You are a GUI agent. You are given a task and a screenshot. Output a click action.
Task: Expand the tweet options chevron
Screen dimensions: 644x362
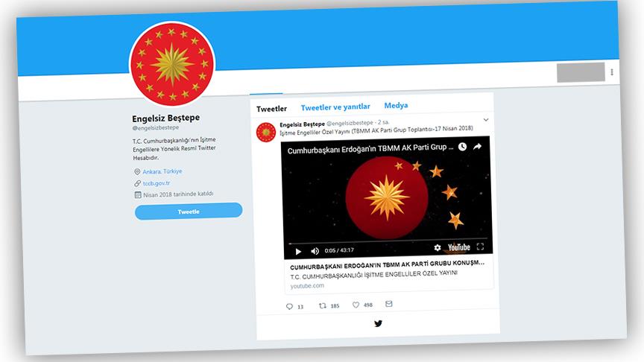click(486, 120)
